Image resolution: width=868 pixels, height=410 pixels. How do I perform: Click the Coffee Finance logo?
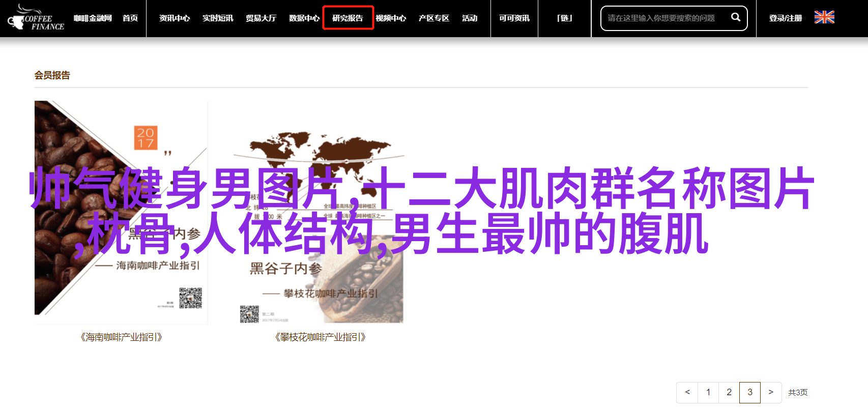tap(36, 18)
